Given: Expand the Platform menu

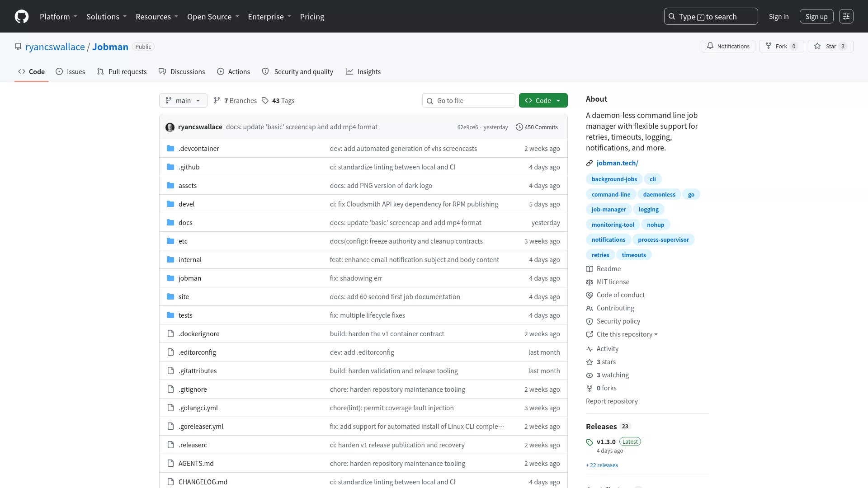Looking at the screenshot, I should coord(59,17).
